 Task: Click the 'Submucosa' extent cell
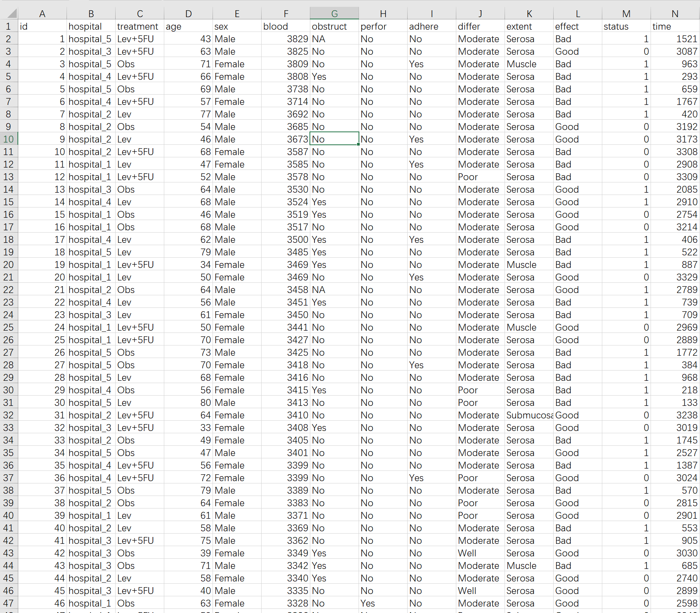point(529,415)
